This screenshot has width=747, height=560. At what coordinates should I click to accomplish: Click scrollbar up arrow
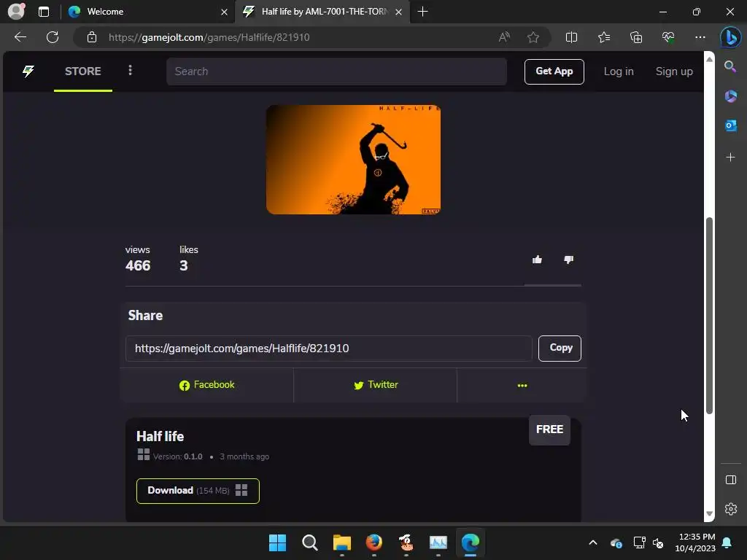(x=709, y=60)
